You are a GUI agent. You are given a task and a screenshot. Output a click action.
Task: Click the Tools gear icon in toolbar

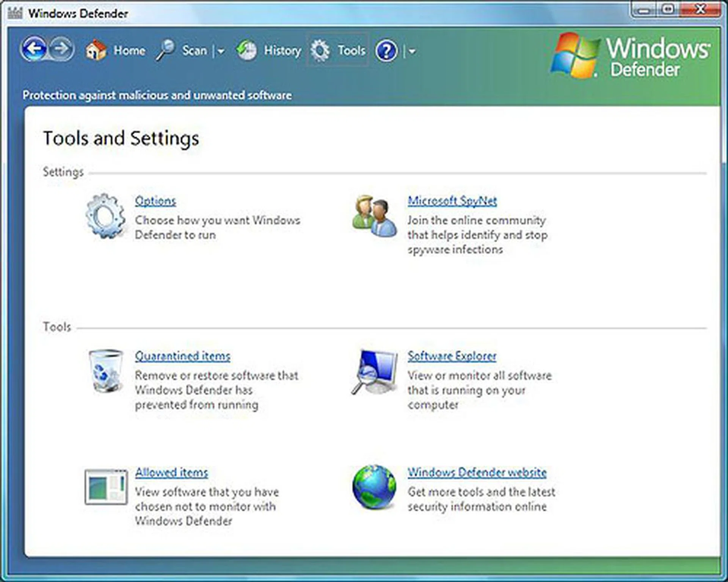pos(320,50)
